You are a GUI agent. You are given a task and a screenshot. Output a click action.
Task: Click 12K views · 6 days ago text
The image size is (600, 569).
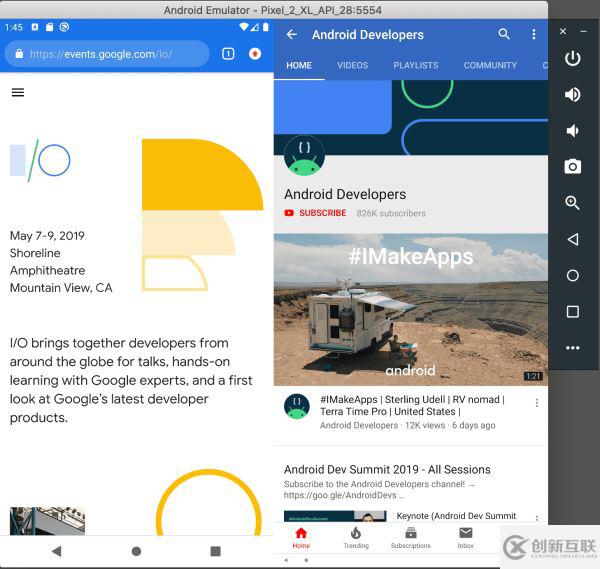[x=450, y=425]
